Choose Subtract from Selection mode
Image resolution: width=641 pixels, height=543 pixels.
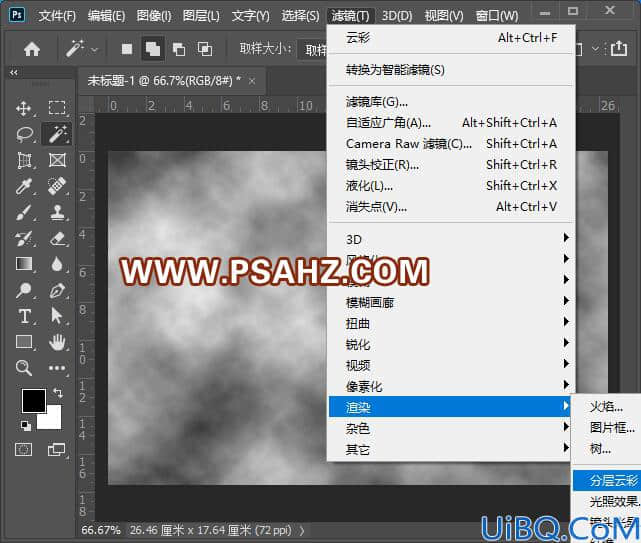[179, 49]
